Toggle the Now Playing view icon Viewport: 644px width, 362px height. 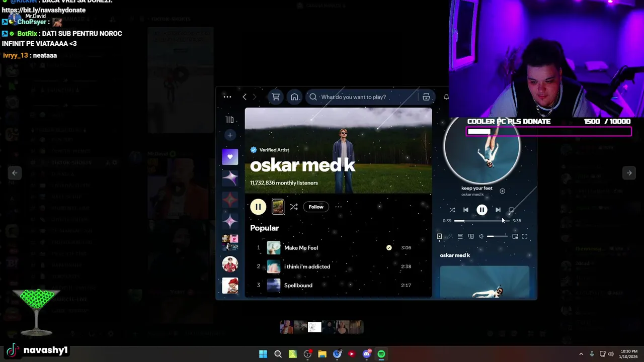tap(439, 236)
